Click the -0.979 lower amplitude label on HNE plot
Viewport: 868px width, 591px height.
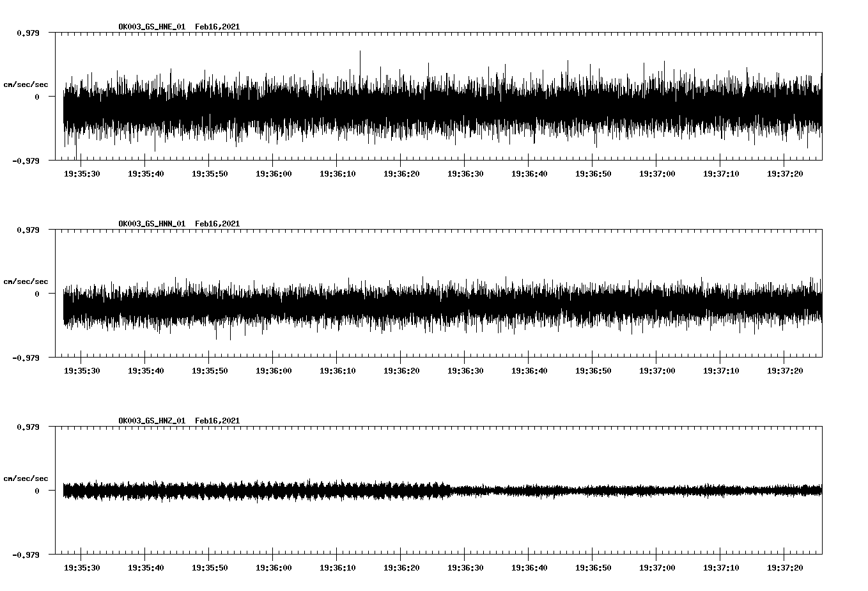pyautogui.click(x=27, y=161)
